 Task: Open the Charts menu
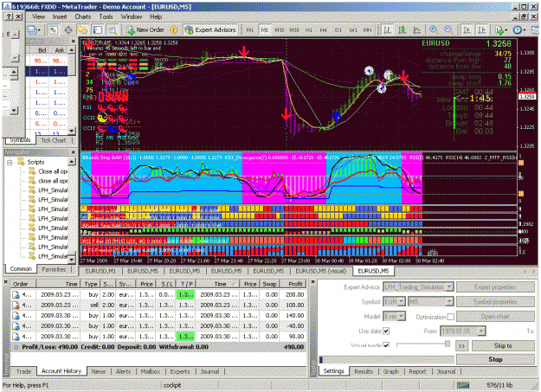(83, 16)
